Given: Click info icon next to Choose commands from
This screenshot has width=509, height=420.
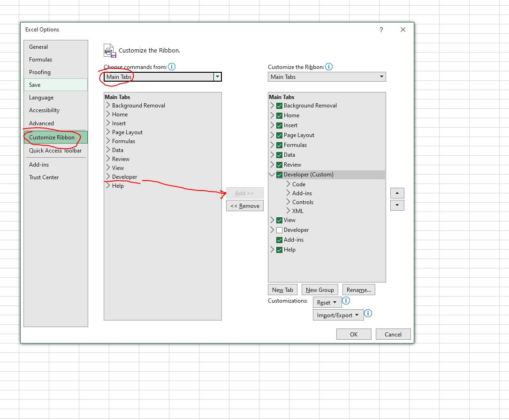Looking at the screenshot, I should click(x=172, y=67).
